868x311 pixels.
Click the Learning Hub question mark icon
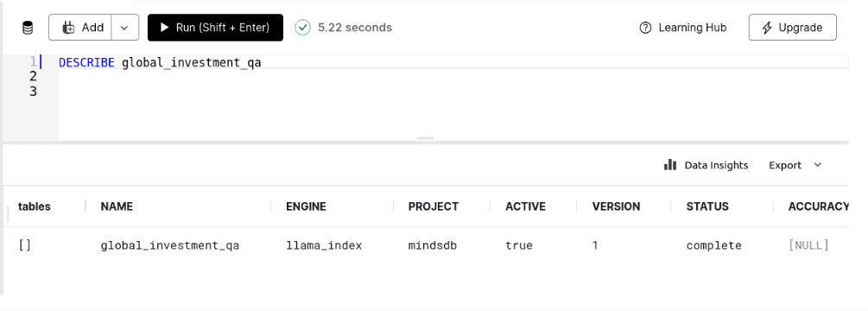pyautogui.click(x=645, y=28)
